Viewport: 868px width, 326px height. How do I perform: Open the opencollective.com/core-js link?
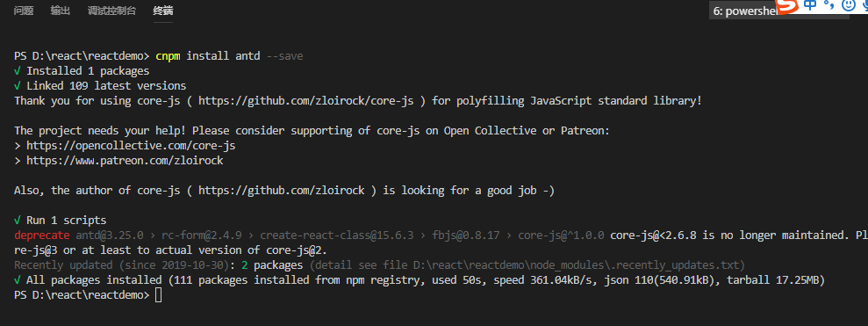tap(131, 146)
